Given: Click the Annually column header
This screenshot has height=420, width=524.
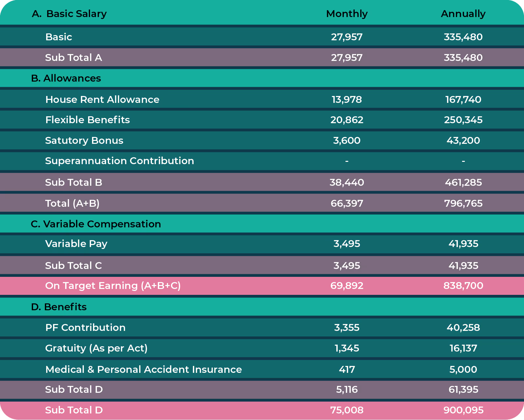Looking at the screenshot, I should coord(463,14).
